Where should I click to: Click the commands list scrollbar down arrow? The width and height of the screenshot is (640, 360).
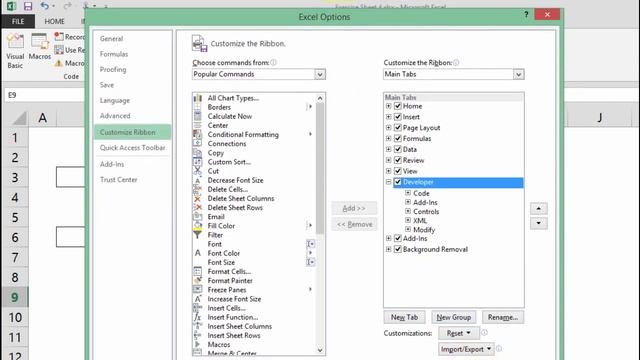point(320,350)
